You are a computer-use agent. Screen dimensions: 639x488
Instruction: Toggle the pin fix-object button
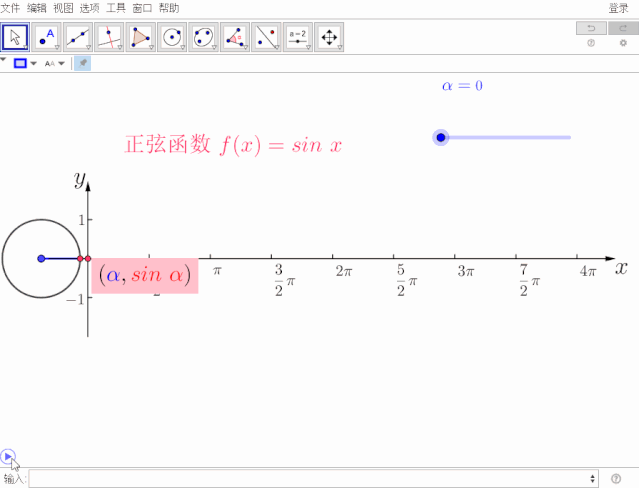click(83, 63)
